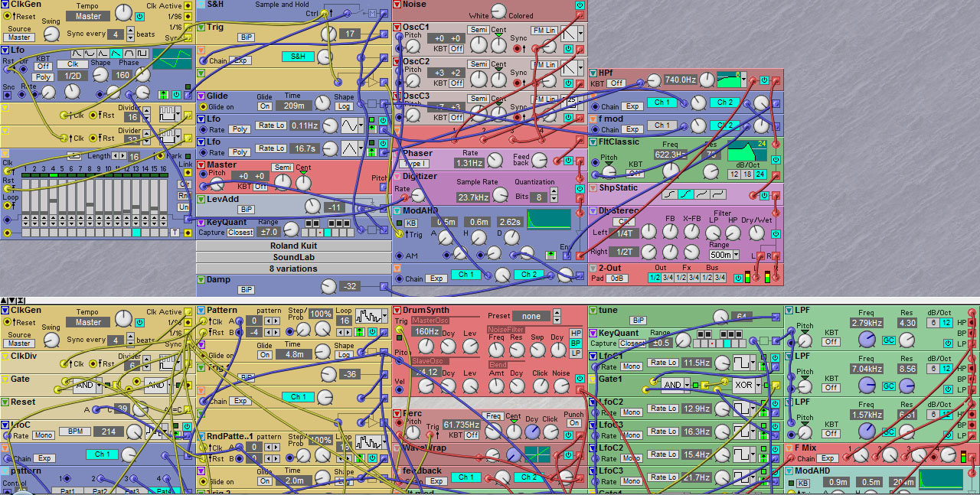The width and height of the screenshot is (980, 495).
Task: Select 12 dB/Oct in FltClassic
Action: [733, 174]
